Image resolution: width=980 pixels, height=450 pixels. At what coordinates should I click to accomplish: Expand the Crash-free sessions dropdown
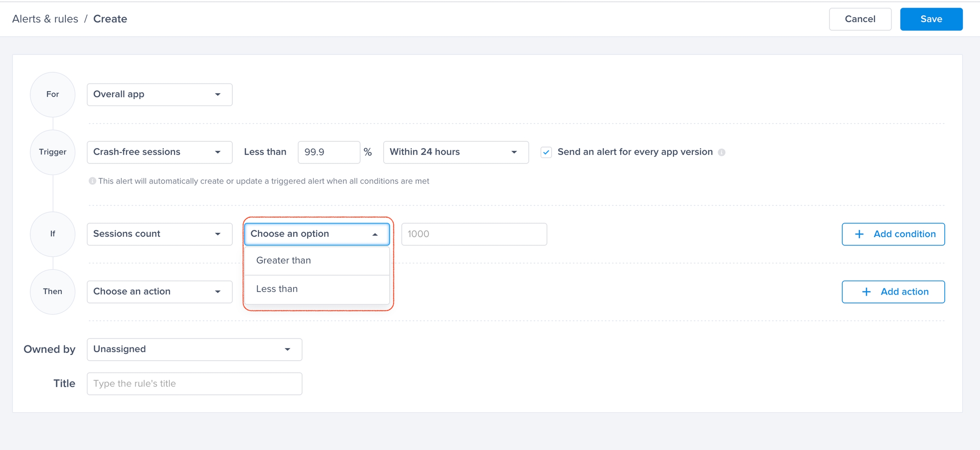coord(160,152)
